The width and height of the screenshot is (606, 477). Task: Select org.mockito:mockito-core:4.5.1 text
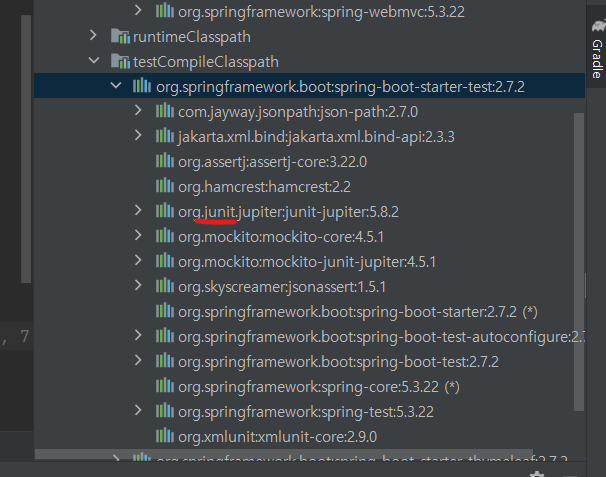281,237
